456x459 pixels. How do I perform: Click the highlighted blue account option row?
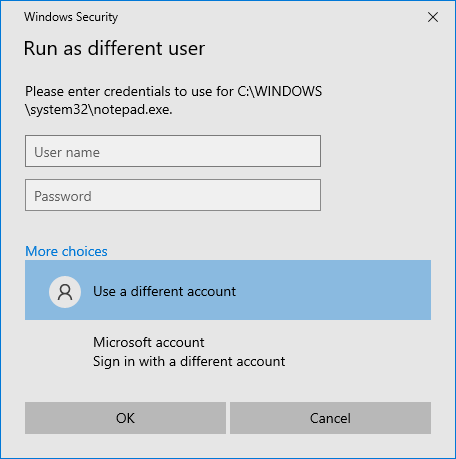(x=228, y=290)
